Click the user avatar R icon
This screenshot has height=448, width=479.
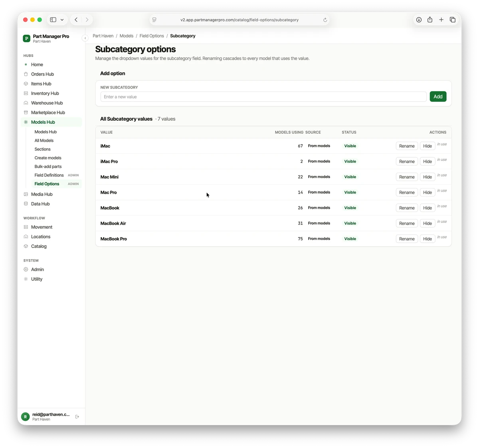pos(25,417)
